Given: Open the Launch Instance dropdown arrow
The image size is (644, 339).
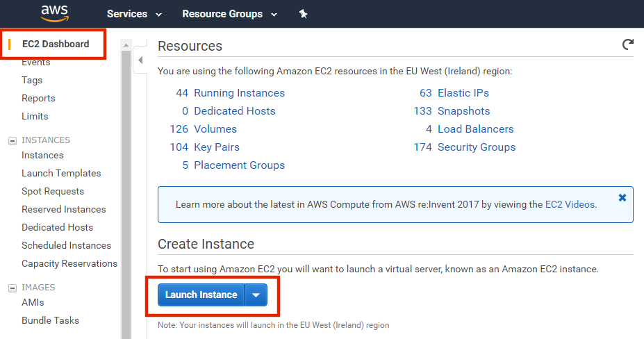Looking at the screenshot, I should (256, 295).
